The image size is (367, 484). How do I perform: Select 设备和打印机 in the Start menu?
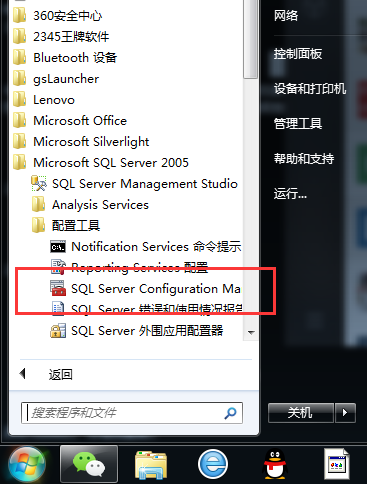pyautogui.click(x=310, y=89)
